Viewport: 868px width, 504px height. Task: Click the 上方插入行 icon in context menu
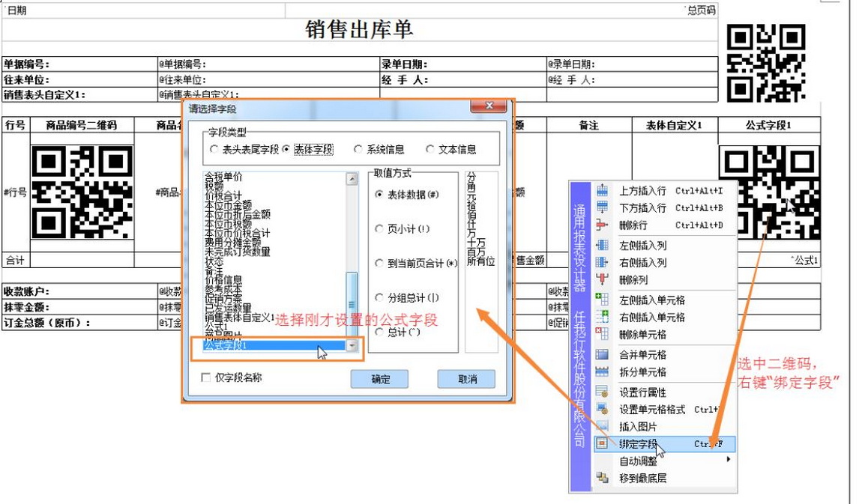click(602, 191)
